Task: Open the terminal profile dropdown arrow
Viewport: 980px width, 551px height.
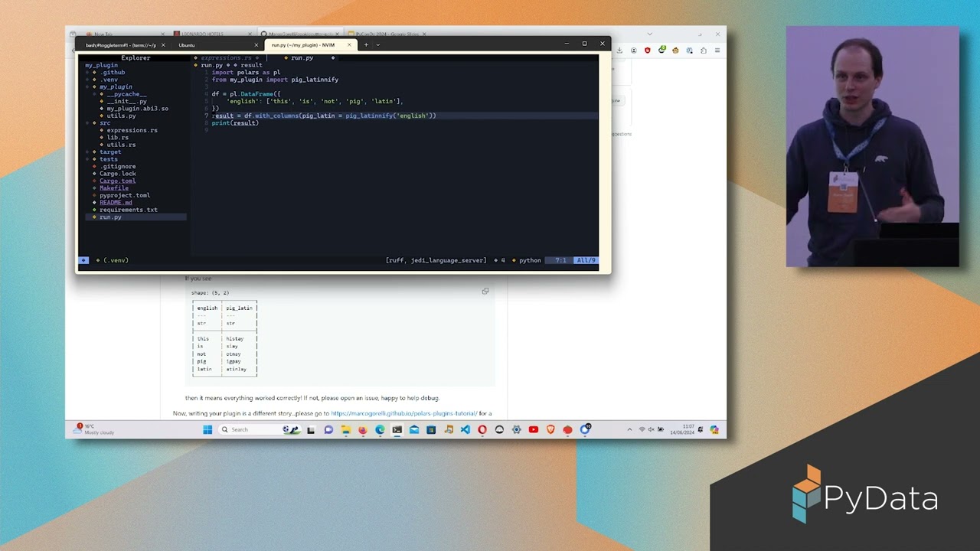Action: (377, 45)
